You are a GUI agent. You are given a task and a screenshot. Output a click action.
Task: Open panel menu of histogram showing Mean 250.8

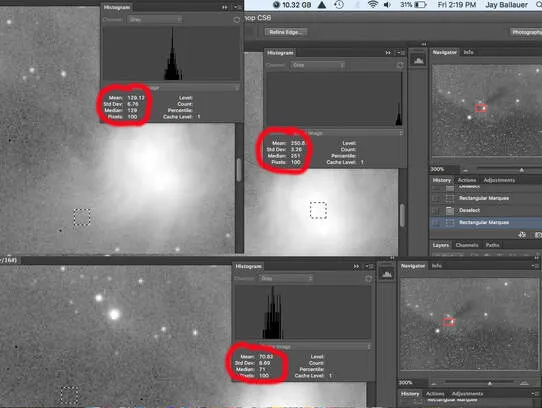(x=401, y=53)
